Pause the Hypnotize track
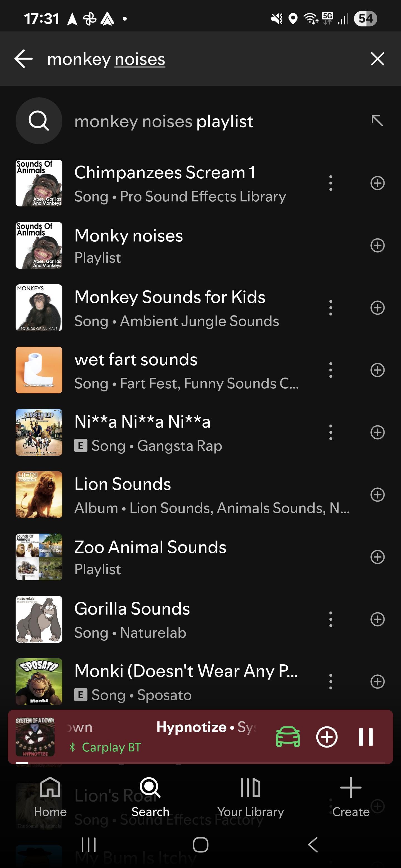 [x=366, y=737]
